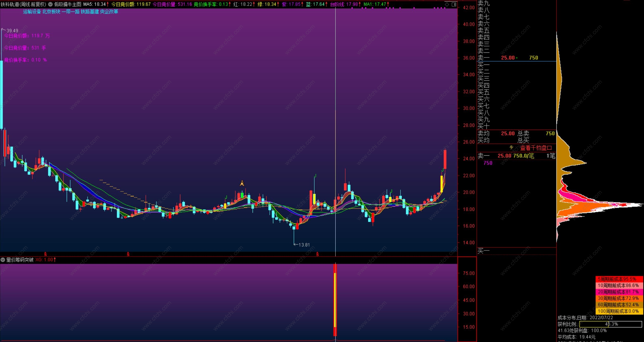Viewport: 644px width, 342px height.
Task: Open 查看千档盘口 link
Action: (x=536, y=148)
